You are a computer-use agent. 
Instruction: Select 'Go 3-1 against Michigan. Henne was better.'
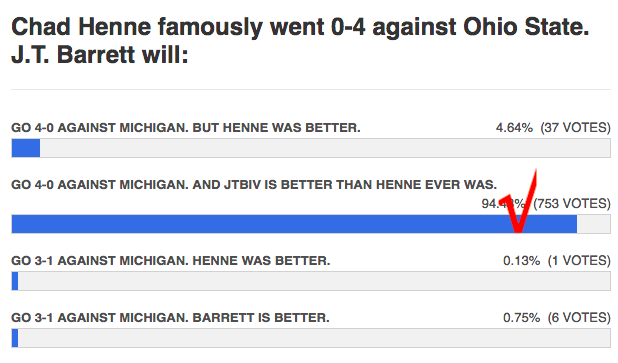click(171, 261)
